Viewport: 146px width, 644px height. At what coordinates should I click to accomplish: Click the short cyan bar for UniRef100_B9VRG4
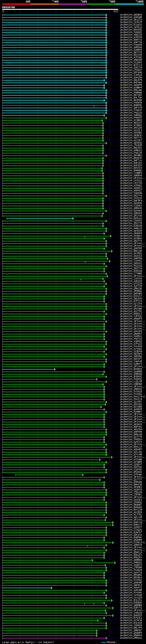[29, 369]
